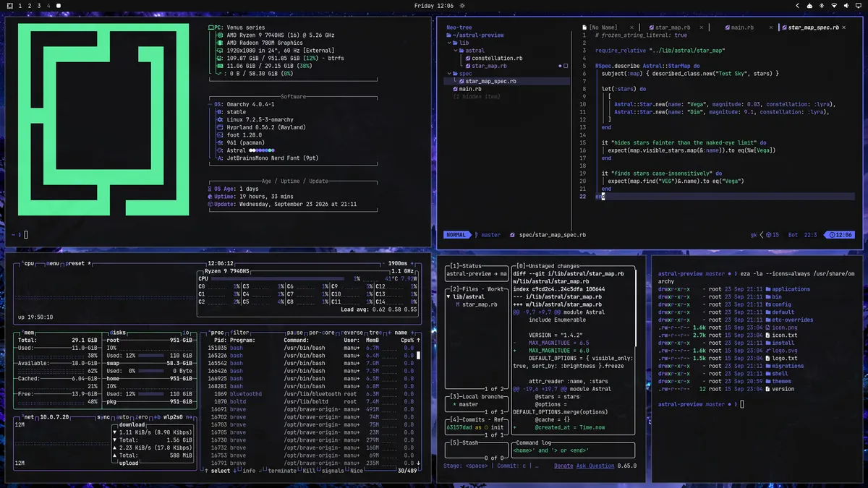Click the Ruby icon beside constellation.rb in Neo-tree
The image size is (868, 488).
pos(468,59)
